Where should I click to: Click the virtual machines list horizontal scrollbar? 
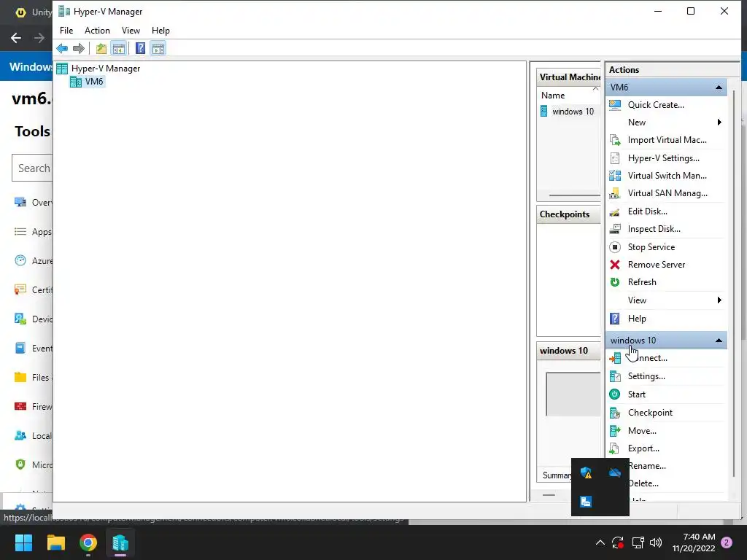click(x=574, y=195)
